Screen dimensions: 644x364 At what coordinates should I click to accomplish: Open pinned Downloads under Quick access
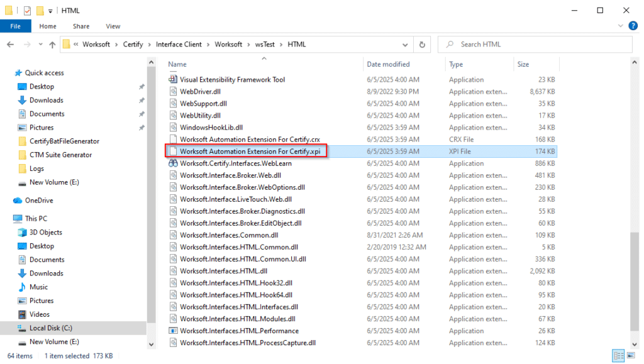click(46, 100)
